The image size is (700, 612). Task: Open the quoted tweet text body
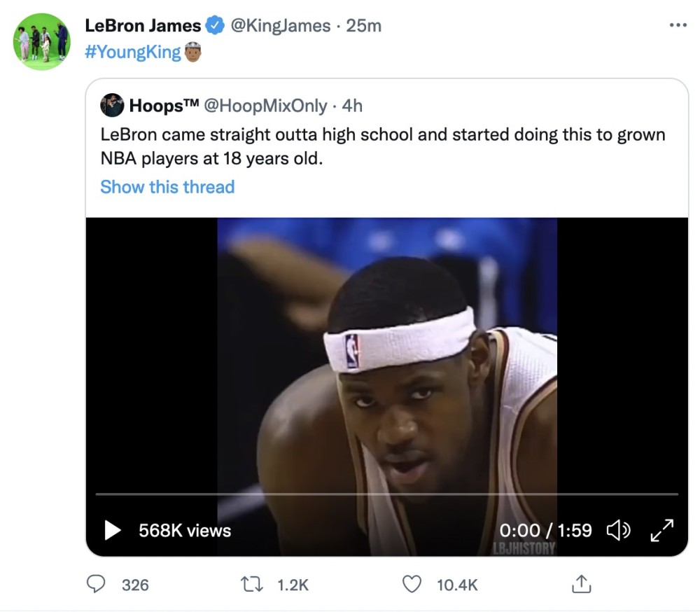click(x=382, y=146)
